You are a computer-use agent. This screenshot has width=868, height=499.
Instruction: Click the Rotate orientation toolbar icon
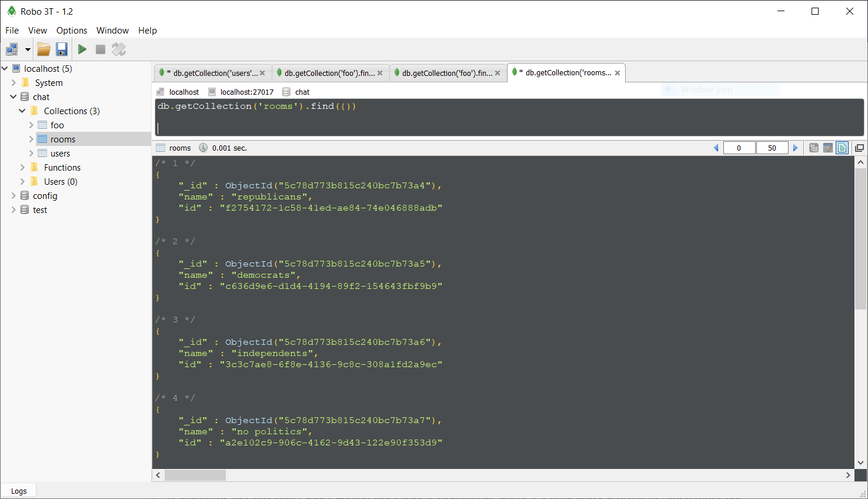(x=119, y=49)
